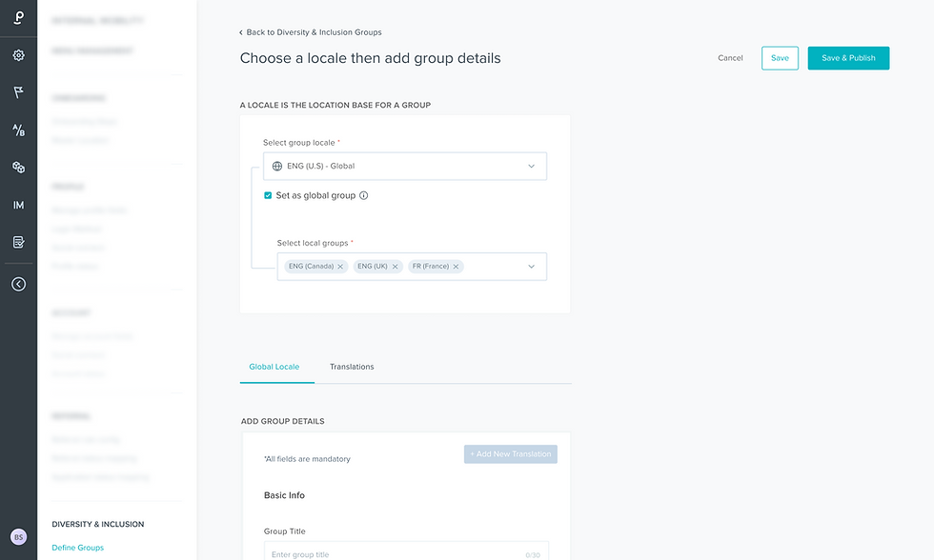Screen dimensions: 934x560
Task: Select the Global Locale tab
Action: (x=274, y=367)
